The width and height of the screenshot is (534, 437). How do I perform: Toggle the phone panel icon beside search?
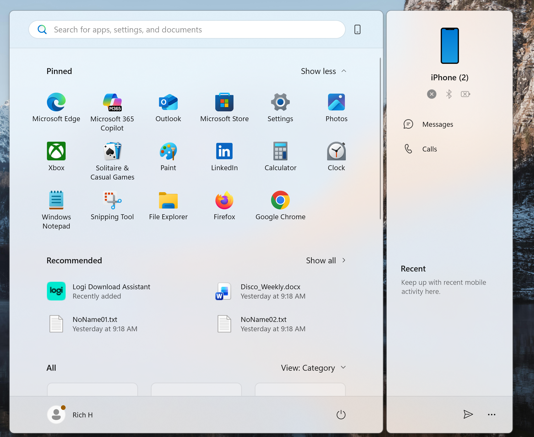[x=357, y=30]
